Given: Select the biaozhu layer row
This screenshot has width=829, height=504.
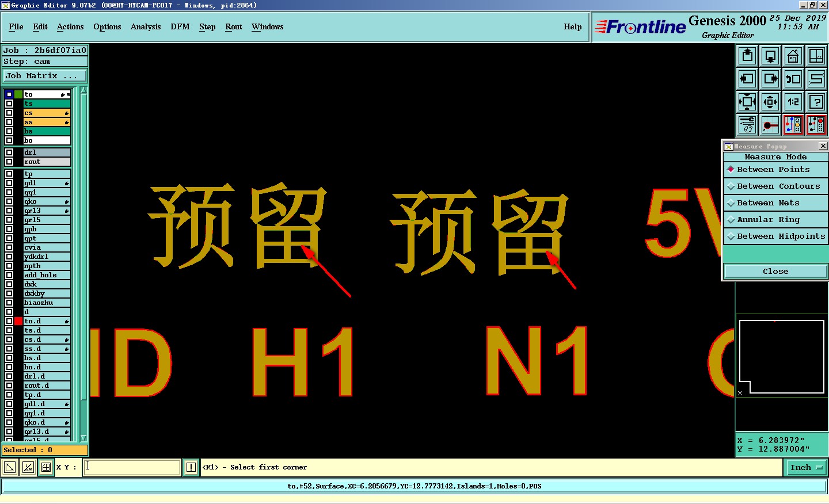Looking at the screenshot, I should point(47,303).
